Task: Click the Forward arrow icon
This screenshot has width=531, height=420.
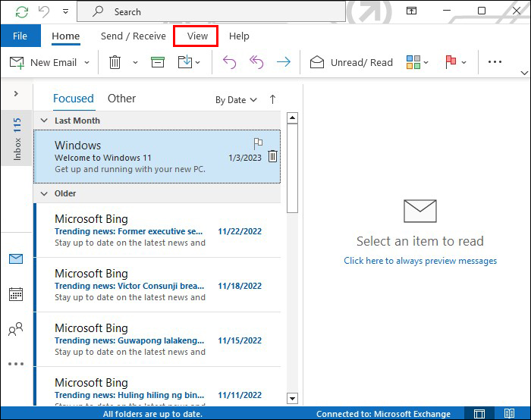Action: point(284,62)
